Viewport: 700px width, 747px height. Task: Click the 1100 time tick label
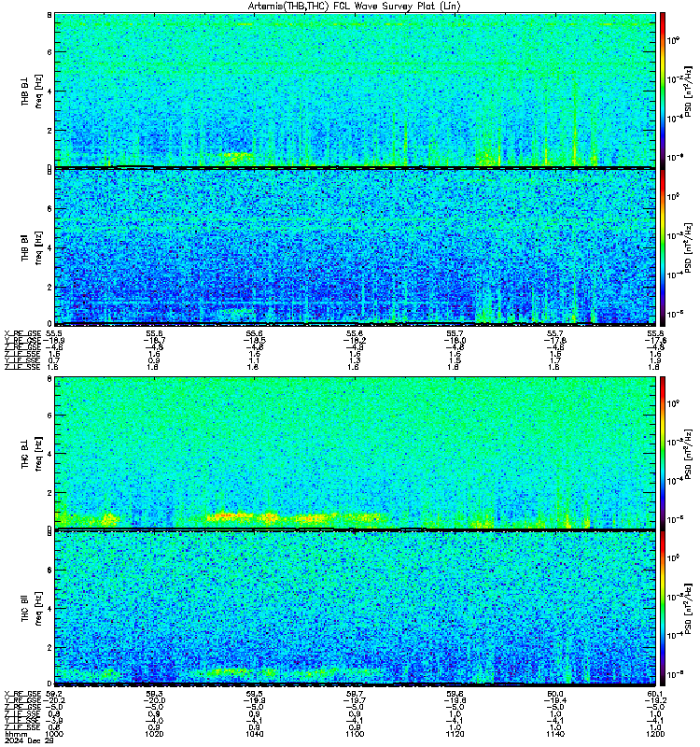point(355,734)
